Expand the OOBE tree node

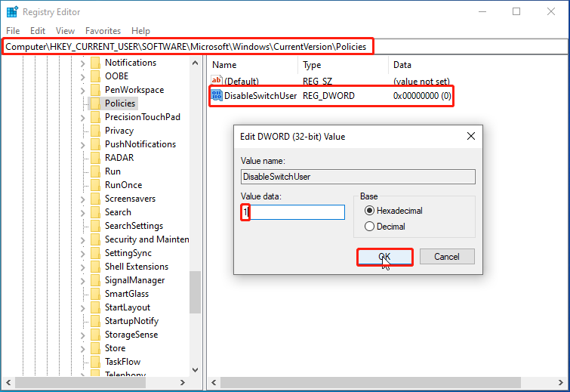tap(82, 77)
